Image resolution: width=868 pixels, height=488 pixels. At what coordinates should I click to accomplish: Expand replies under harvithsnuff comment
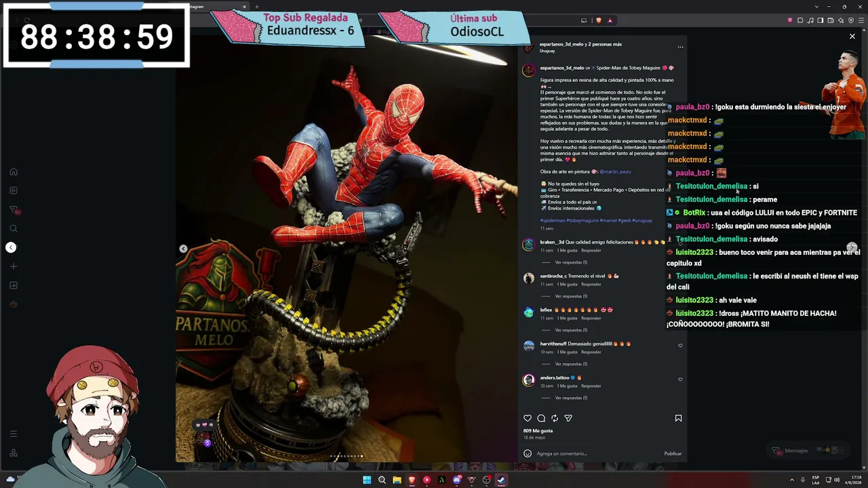tap(571, 364)
